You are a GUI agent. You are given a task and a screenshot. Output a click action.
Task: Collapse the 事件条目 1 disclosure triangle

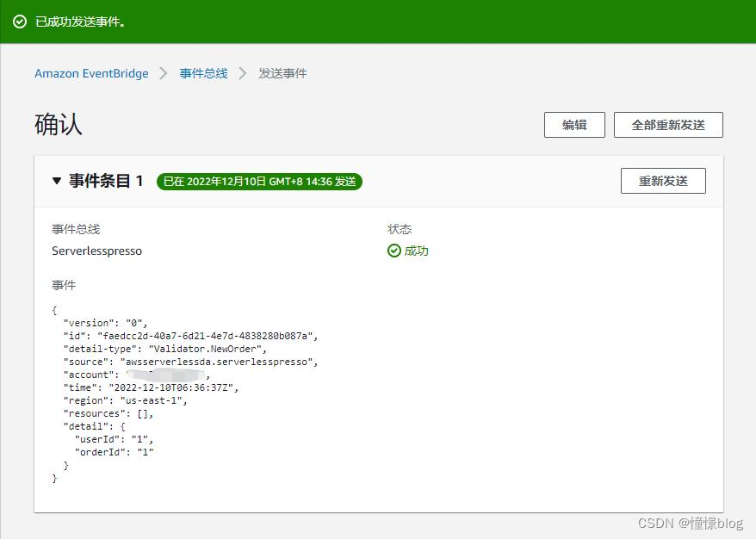(x=57, y=182)
